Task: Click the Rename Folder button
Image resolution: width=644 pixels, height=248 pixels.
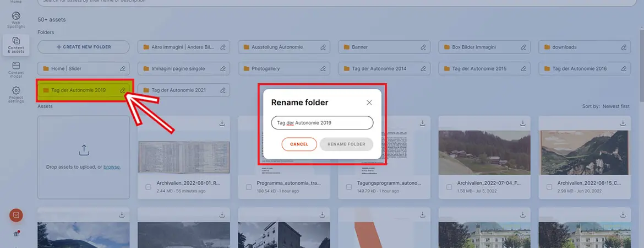Action: point(346,144)
